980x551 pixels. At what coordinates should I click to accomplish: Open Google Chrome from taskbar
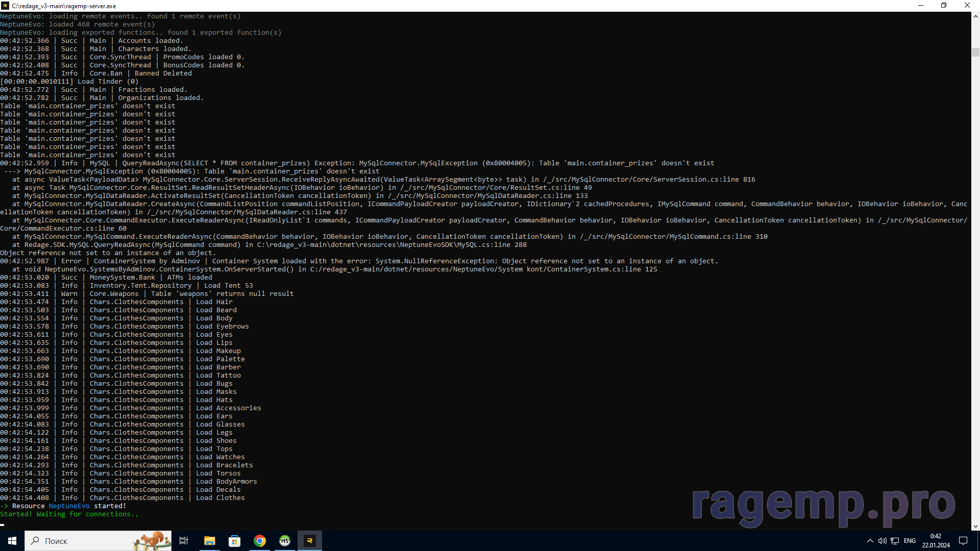point(260,541)
